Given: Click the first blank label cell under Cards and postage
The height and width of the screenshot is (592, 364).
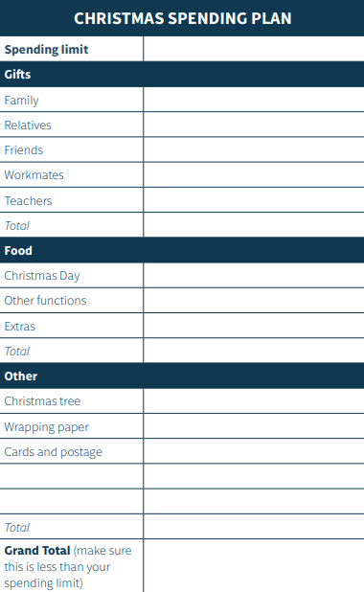Looking at the screenshot, I should point(72,476).
